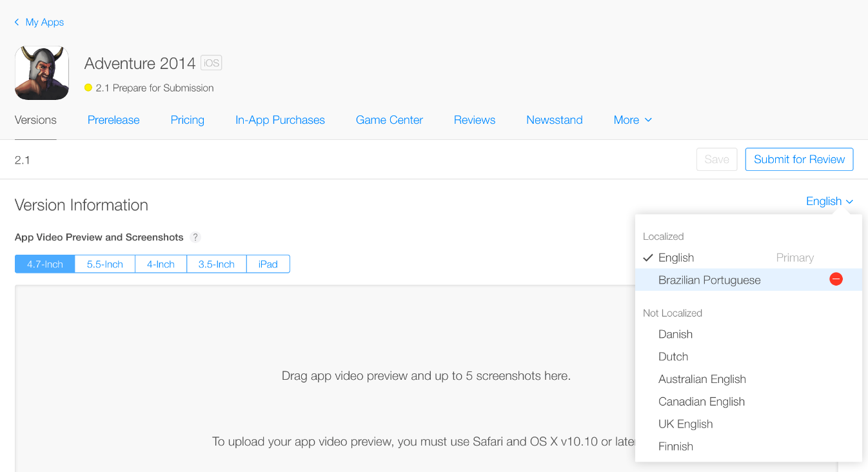868x472 pixels.
Task: Add Canadian English localization
Action: pos(748,401)
